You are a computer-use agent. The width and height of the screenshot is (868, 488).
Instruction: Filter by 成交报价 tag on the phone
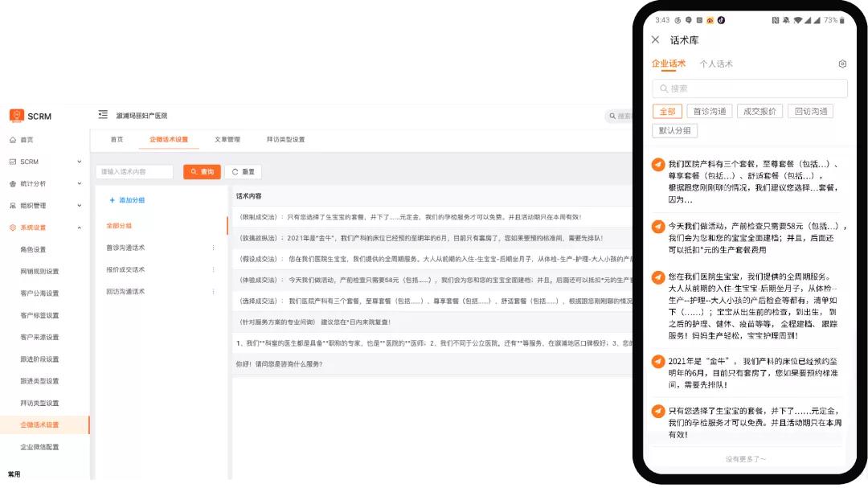coord(759,111)
